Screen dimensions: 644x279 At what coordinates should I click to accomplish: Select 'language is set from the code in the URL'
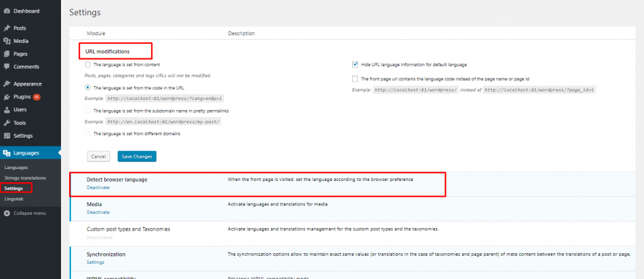(87, 87)
